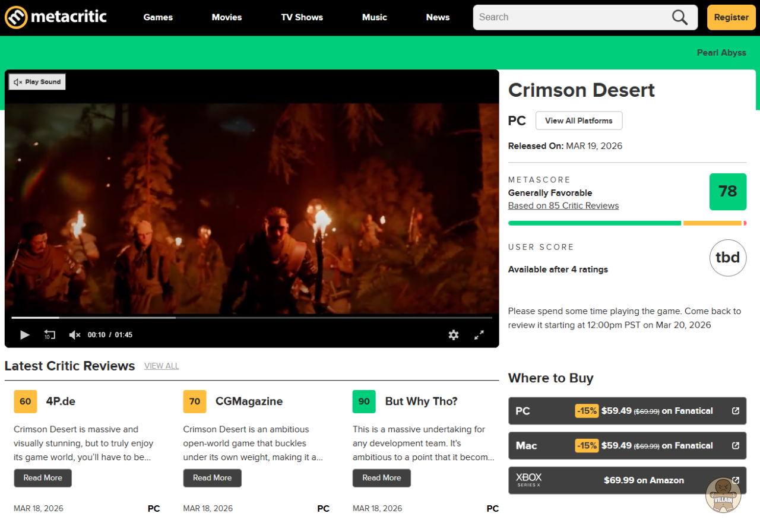Expand View All Platforms selector
The width and height of the screenshot is (760, 532).
pos(578,121)
